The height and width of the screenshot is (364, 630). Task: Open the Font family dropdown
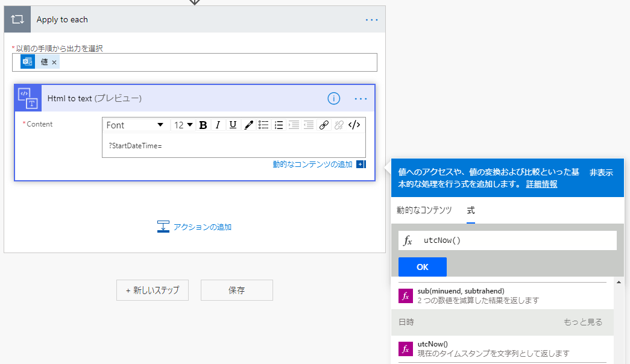point(136,125)
